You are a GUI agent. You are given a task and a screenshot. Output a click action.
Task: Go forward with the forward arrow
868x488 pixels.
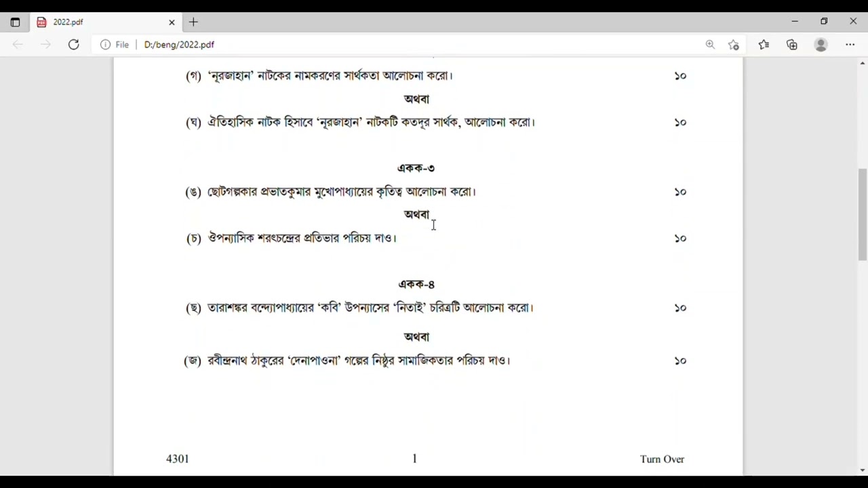tap(45, 45)
